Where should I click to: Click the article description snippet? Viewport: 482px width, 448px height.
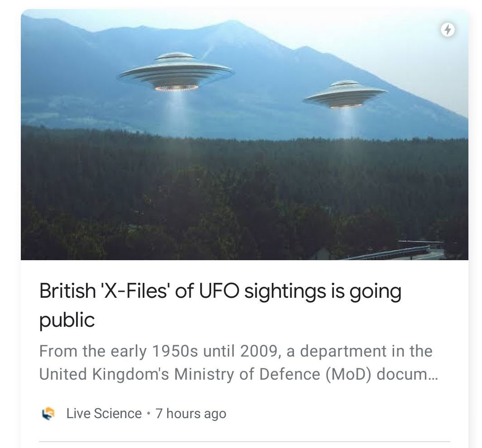coord(236,362)
